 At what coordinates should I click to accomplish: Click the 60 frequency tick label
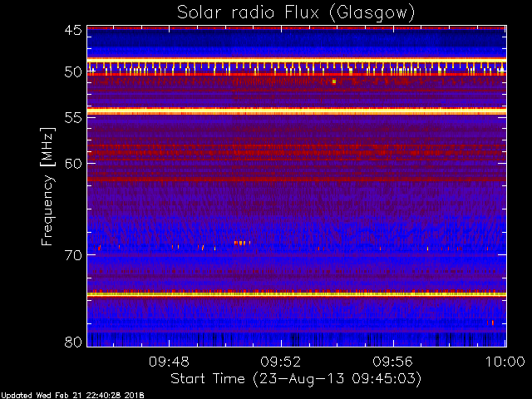73,163
